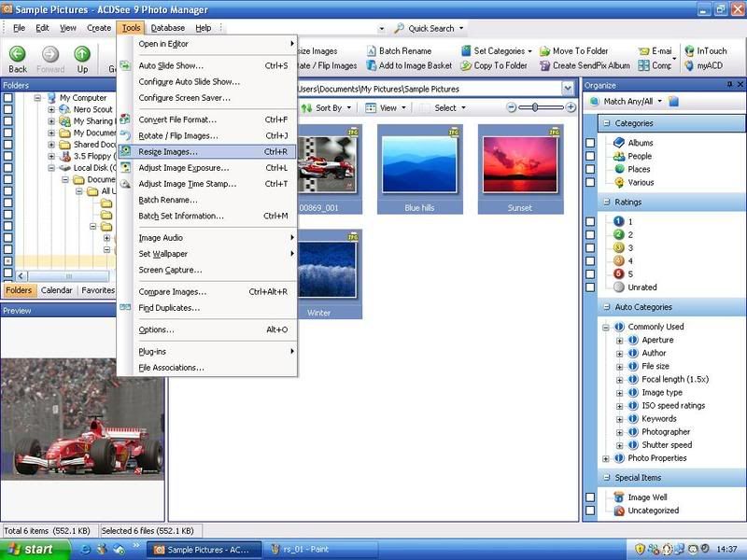This screenshot has height=560, width=747.
Task: Click the Sample Pictures taskbar button
Action: pyautogui.click(x=204, y=550)
